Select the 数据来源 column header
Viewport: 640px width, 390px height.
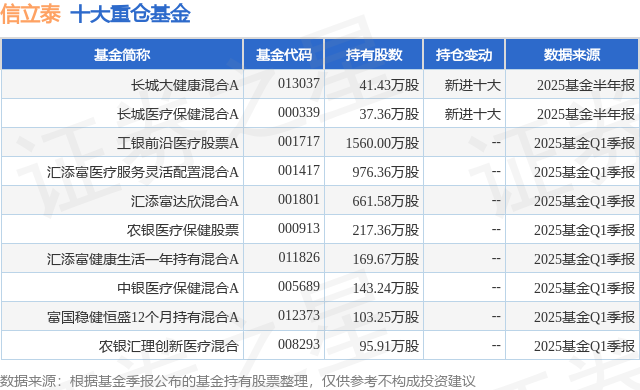pos(572,54)
